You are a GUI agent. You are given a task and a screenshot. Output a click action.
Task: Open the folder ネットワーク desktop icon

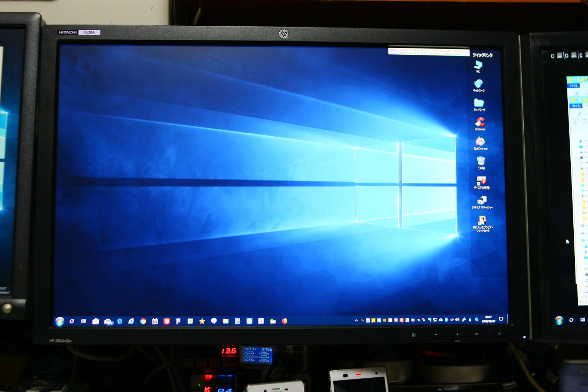click(479, 105)
